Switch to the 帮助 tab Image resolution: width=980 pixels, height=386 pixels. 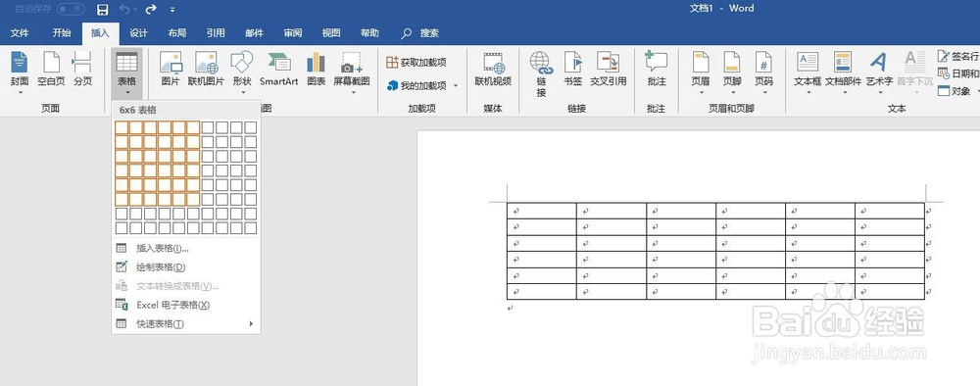[x=369, y=33]
